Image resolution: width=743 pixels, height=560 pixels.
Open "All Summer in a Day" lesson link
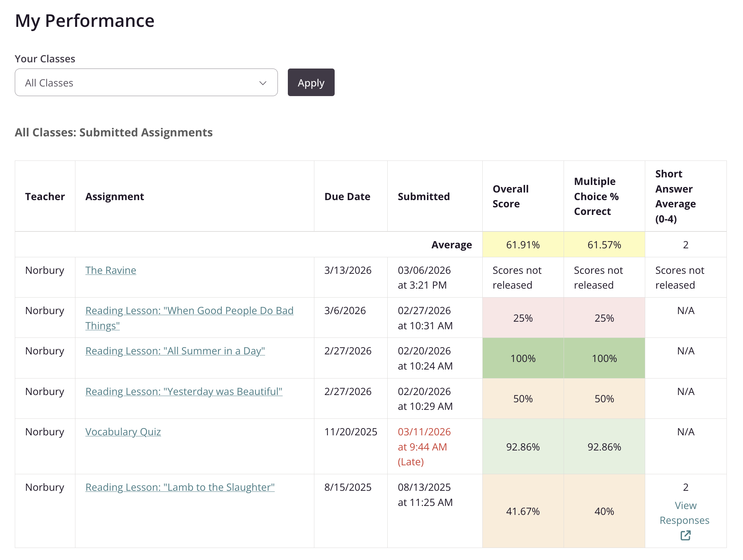175,351
